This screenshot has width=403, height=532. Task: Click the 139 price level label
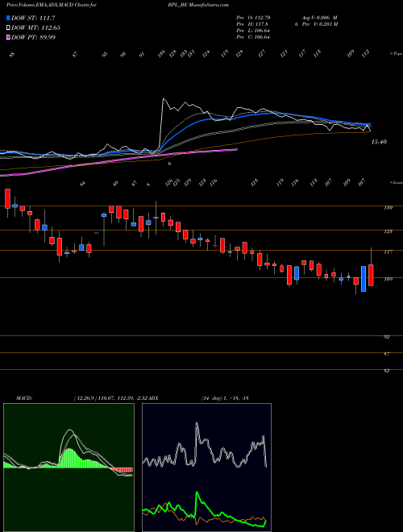tap(388, 207)
